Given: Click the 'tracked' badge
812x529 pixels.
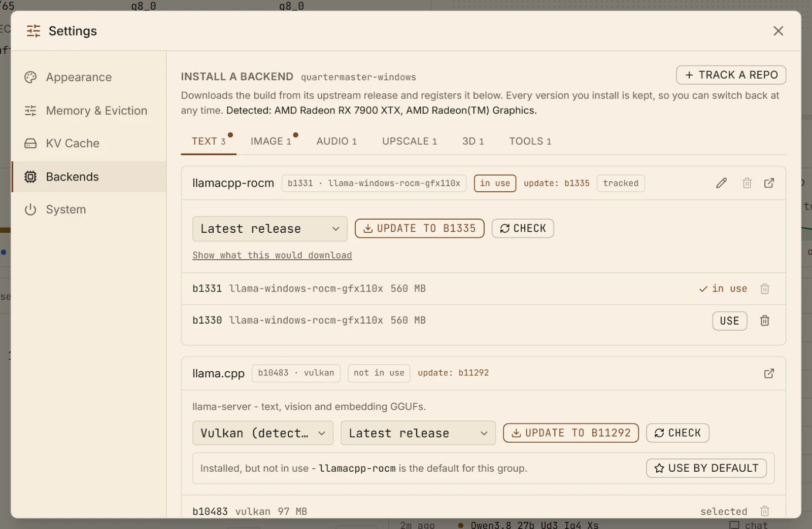Looking at the screenshot, I should pos(621,183).
